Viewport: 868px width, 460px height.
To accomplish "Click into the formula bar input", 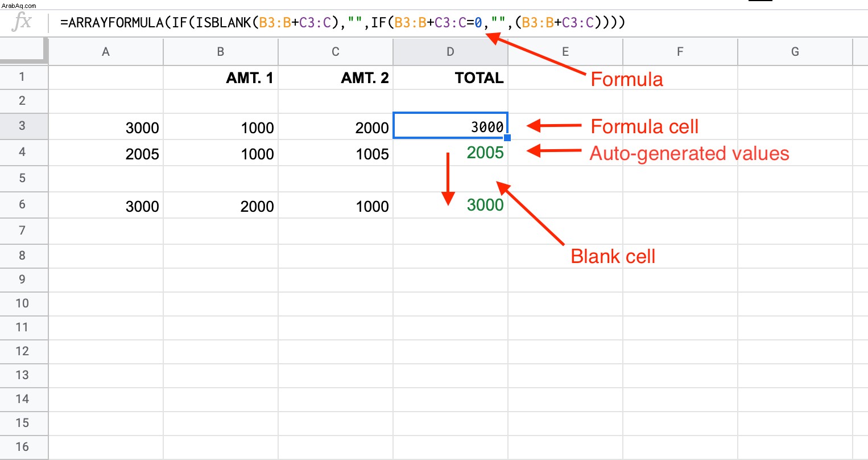I will tap(458, 23).
